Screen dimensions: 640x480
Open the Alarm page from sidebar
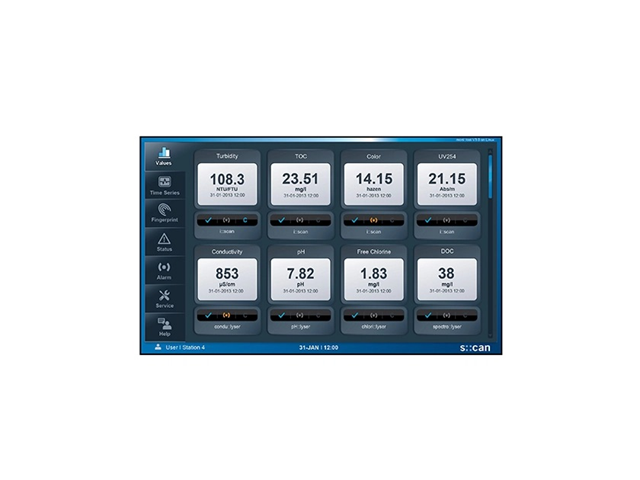click(x=163, y=270)
